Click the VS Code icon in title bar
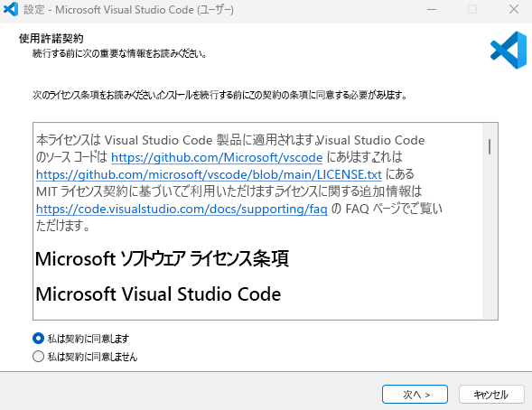The height and width of the screenshot is (410, 532). [11, 9]
